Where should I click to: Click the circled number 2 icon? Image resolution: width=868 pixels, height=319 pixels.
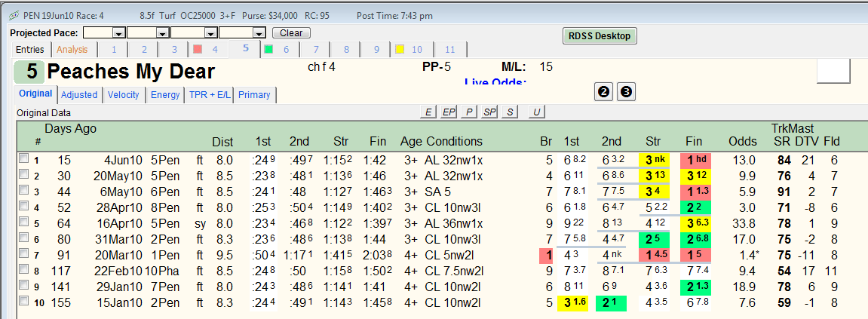click(604, 92)
